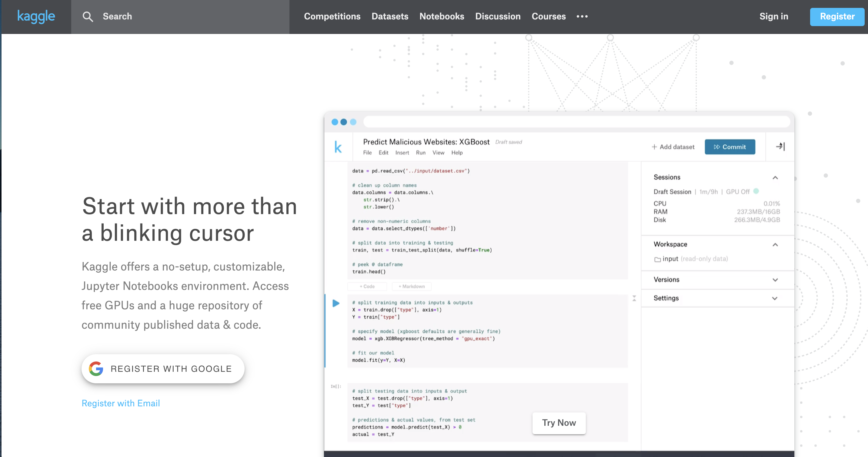This screenshot has height=457, width=868.
Task: Open the ellipsis overflow menu in navigation
Action: (x=582, y=16)
